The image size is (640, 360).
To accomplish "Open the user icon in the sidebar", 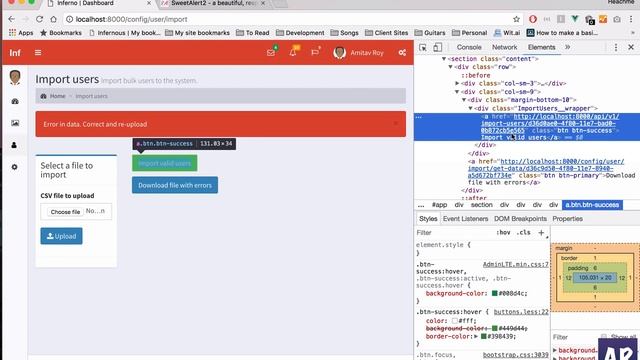I will pyautogui.click(x=14, y=145).
